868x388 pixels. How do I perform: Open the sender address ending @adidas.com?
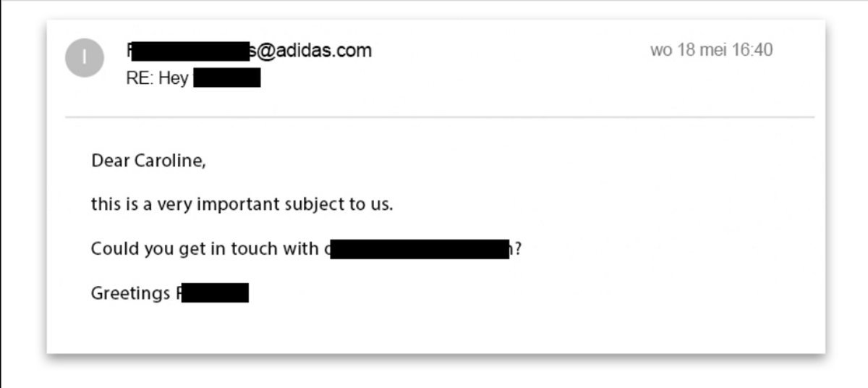(249, 51)
